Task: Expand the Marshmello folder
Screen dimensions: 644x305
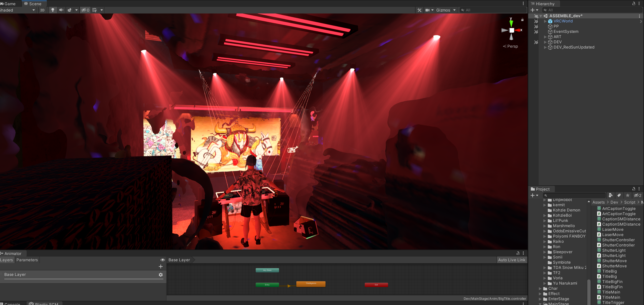Action: pyautogui.click(x=545, y=226)
